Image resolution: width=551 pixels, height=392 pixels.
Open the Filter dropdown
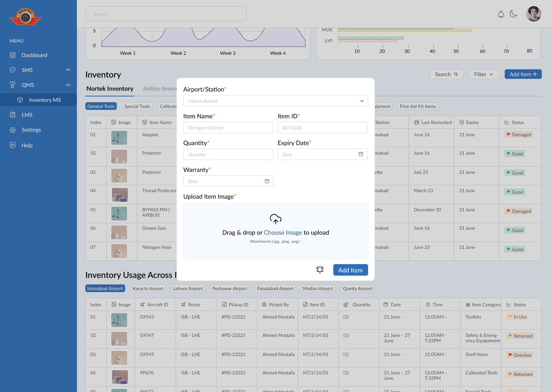click(484, 74)
